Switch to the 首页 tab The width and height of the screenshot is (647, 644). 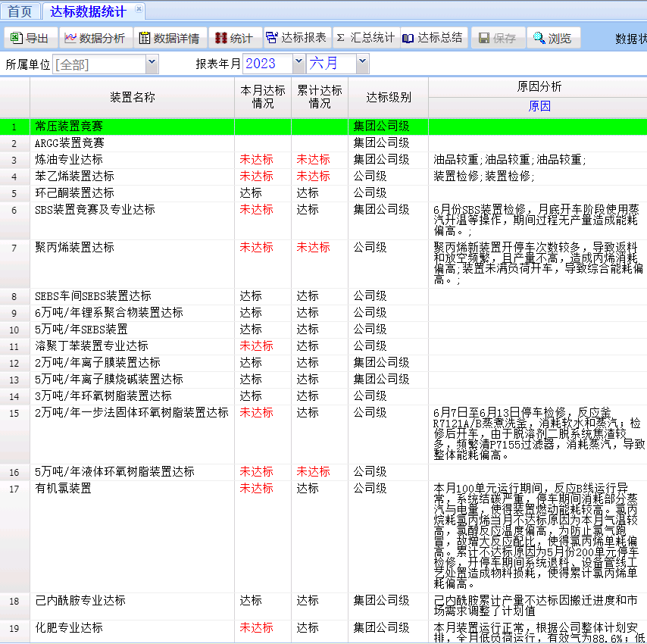pyautogui.click(x=20, y=11)
